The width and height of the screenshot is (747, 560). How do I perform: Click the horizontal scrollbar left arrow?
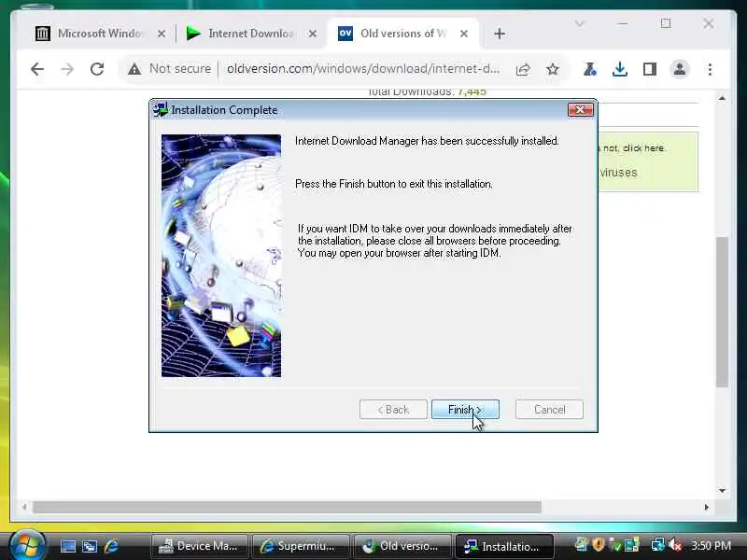pos(24,507)
